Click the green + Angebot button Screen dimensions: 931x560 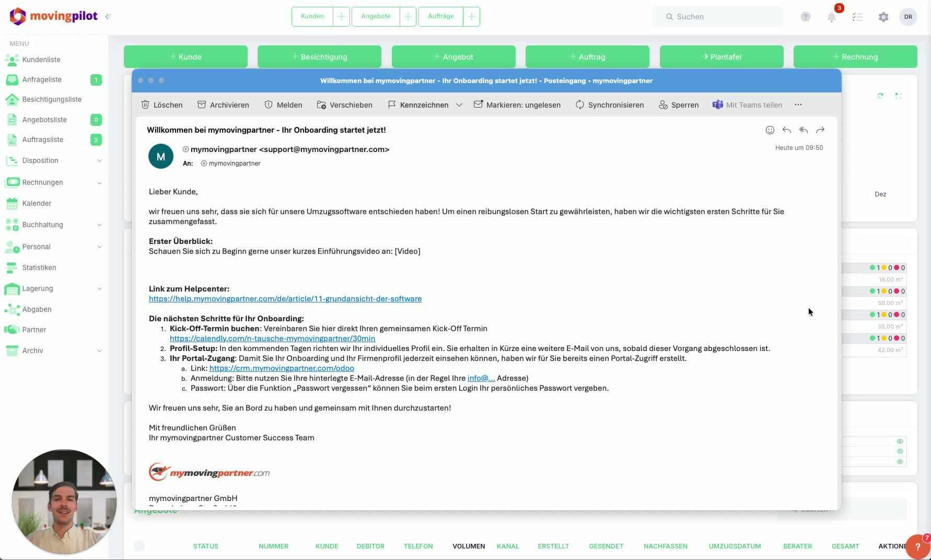tap(453, 56)
